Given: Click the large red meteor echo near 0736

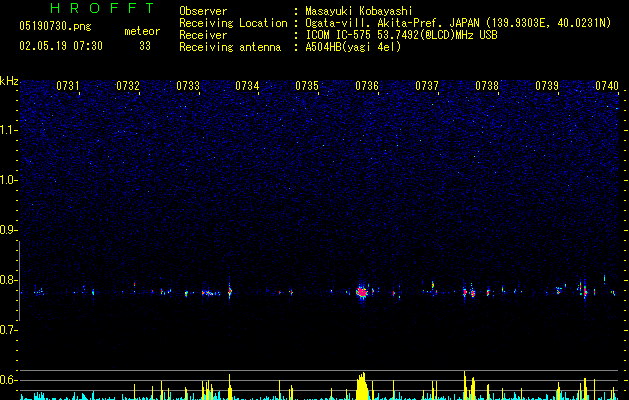Looking at the screenshot, I should 362,292.
